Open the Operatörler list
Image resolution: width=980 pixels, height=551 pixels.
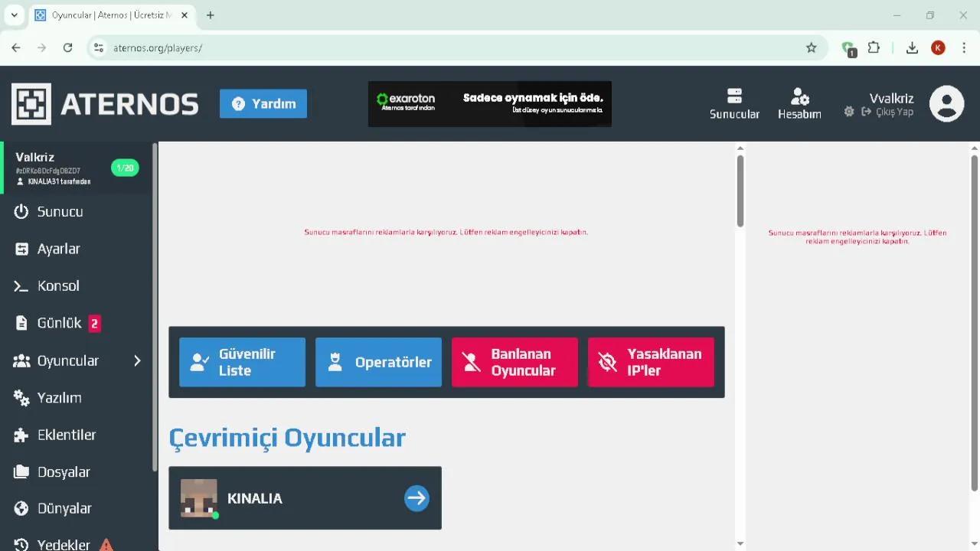[378, 362]
